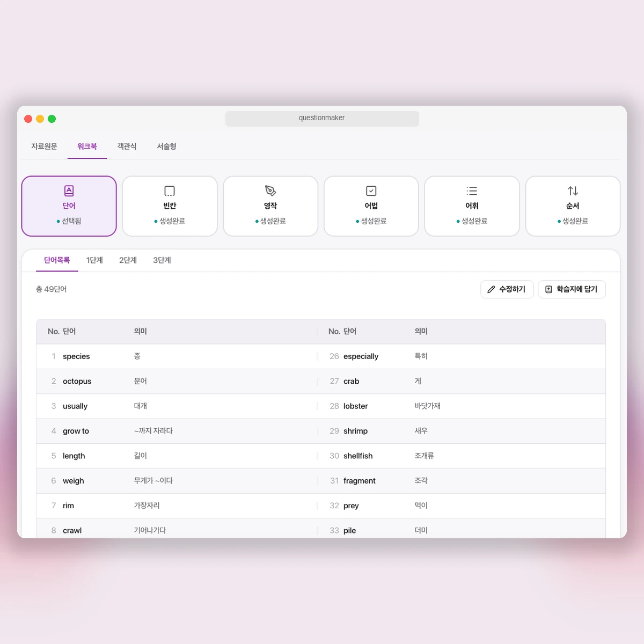
Task: Open the 워크북 tab
Action: 87,147
